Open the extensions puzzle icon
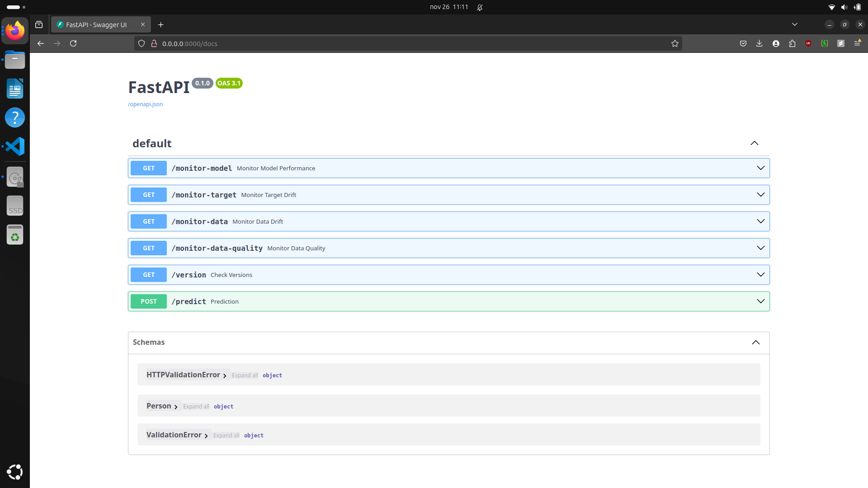Screen dimensions: 868x488 pos(792,43)
